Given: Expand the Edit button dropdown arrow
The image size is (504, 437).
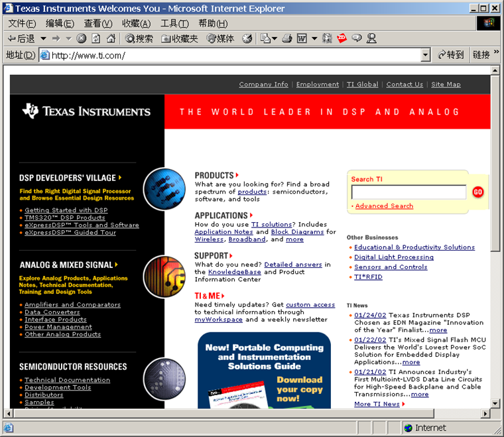Looking at the screenshot, I should tap(314, 39).
